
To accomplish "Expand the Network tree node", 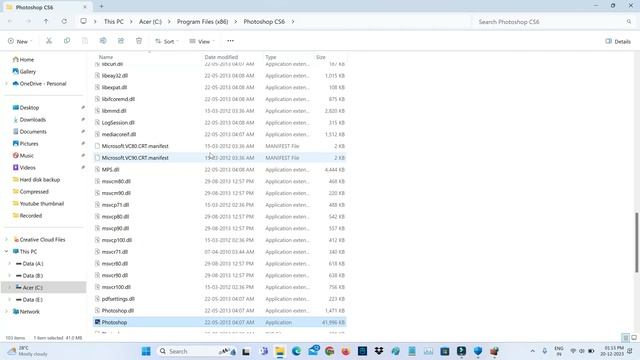I will pyautogui.click(x=7, y=311).
